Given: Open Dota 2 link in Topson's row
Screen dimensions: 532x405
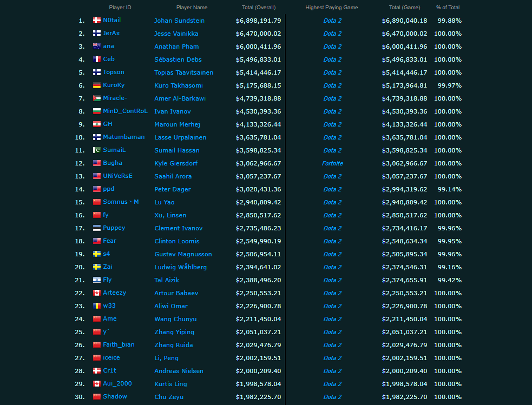Looking at the screenshot, I should (332, 72).
